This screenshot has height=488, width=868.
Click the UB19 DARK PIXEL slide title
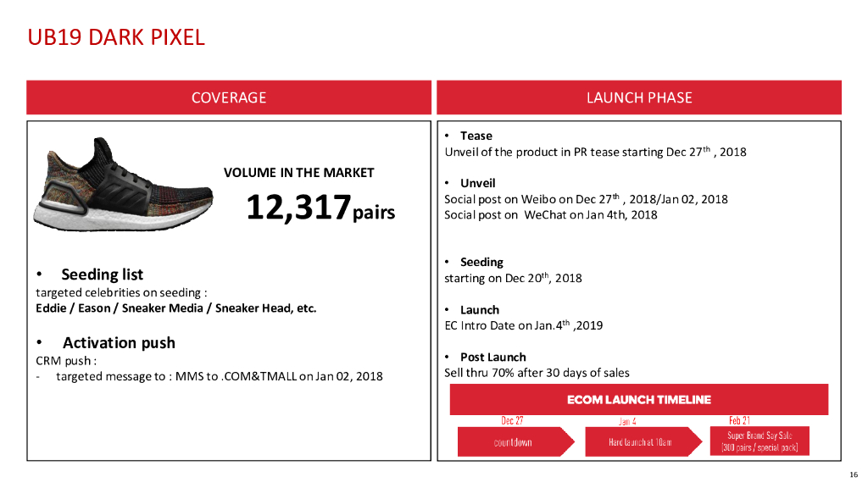[x=115, y=37]
